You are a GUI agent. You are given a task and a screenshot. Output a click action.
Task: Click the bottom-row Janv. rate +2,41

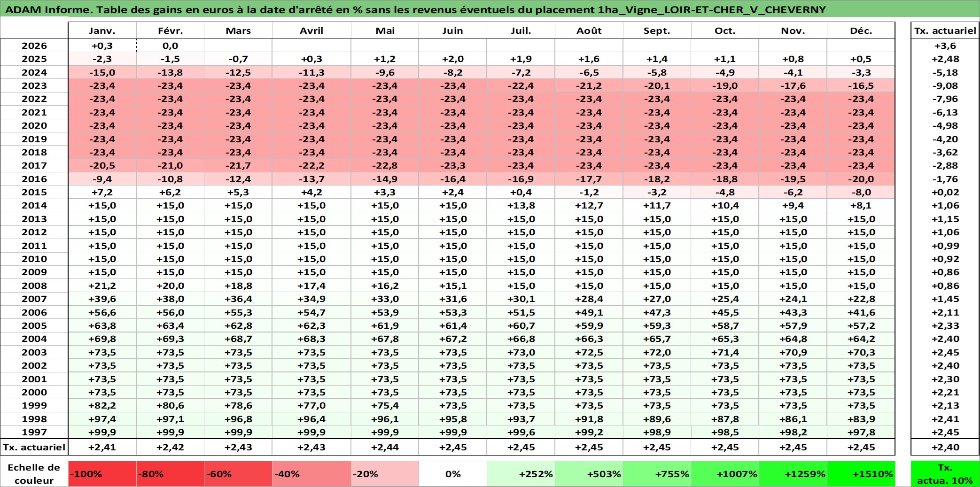[x=102, y=447]
